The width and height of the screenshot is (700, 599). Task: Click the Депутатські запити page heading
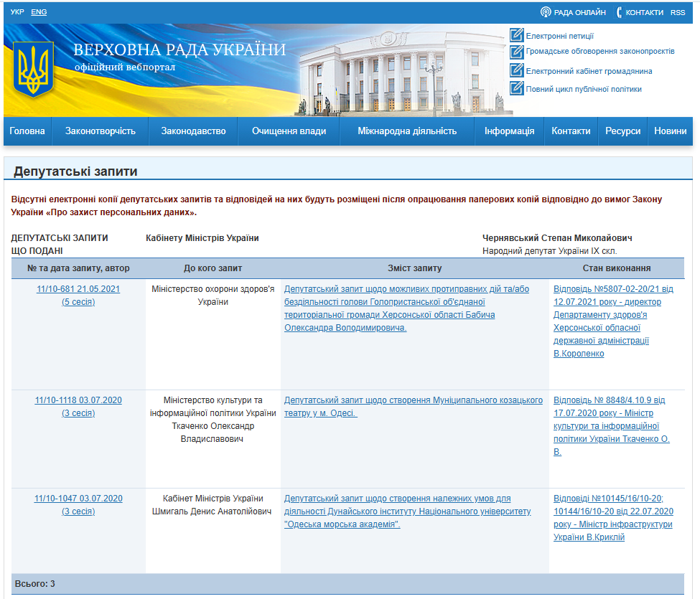[x=75, y=171]
